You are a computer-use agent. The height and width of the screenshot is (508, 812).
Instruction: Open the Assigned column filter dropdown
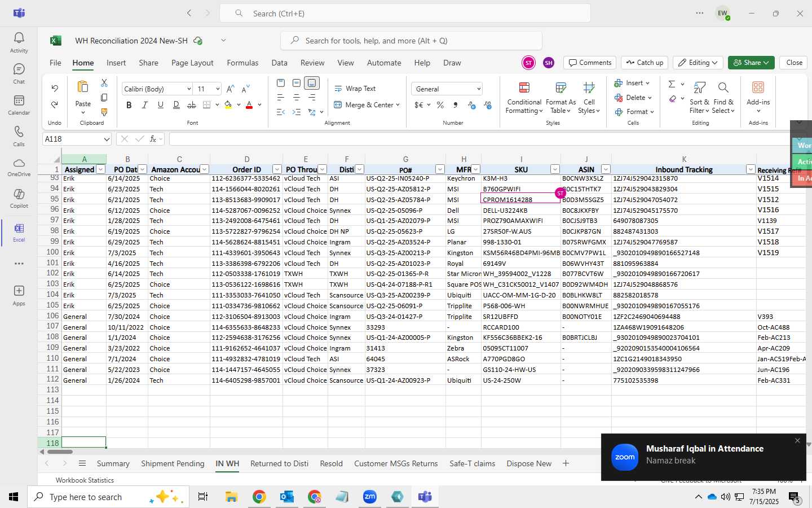[100, 169]
